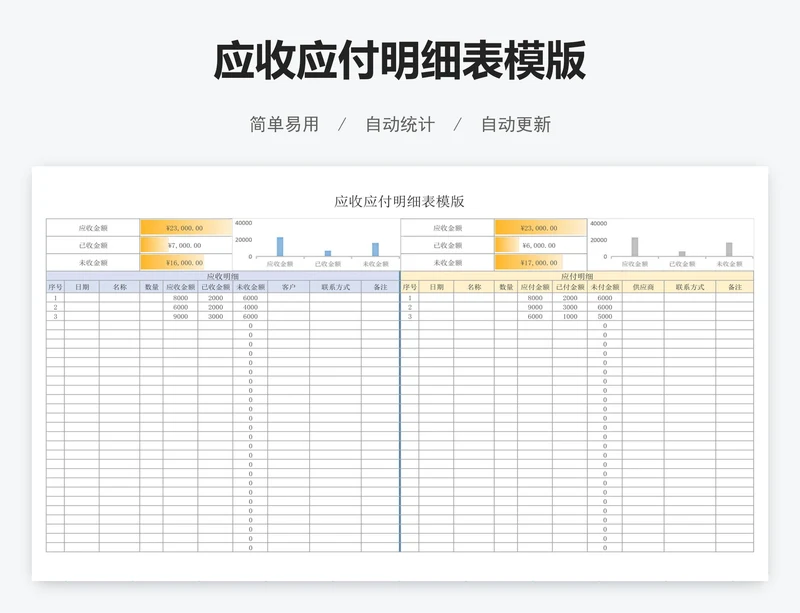
Task: Click the 联系方式 column header in 应收明细
Action: click(x=335, y=287)
